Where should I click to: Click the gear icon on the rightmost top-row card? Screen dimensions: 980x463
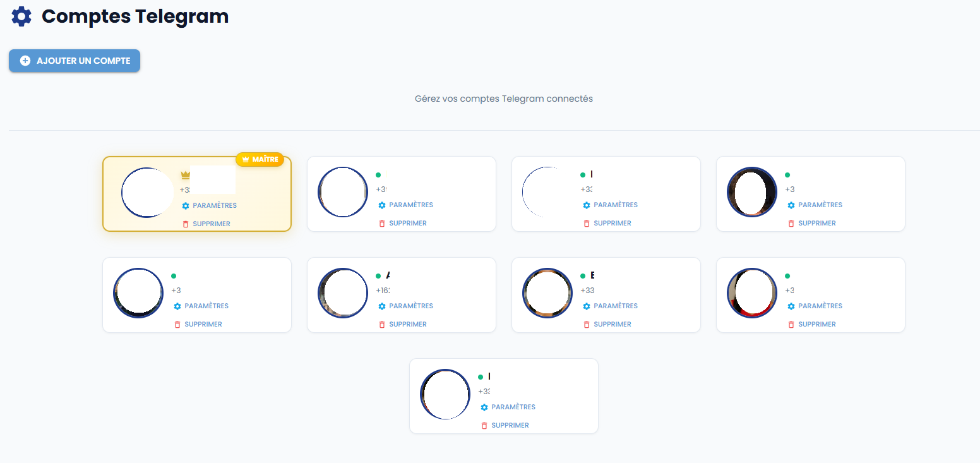(790, 205)
